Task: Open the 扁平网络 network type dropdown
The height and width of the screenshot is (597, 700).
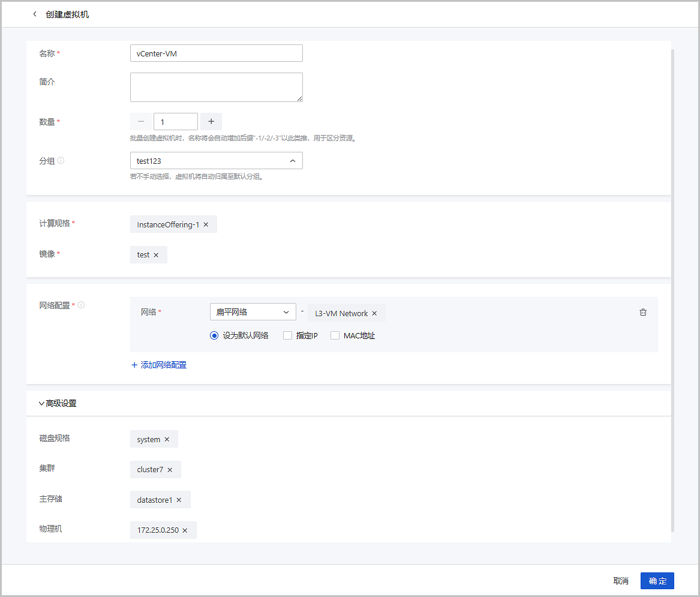Action: point(253,311)
